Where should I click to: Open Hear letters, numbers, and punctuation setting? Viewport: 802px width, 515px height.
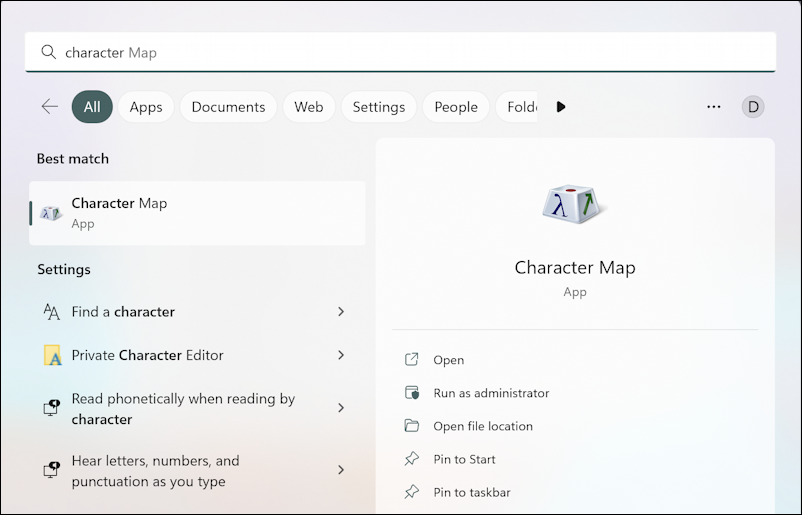[x=197, y=471]
